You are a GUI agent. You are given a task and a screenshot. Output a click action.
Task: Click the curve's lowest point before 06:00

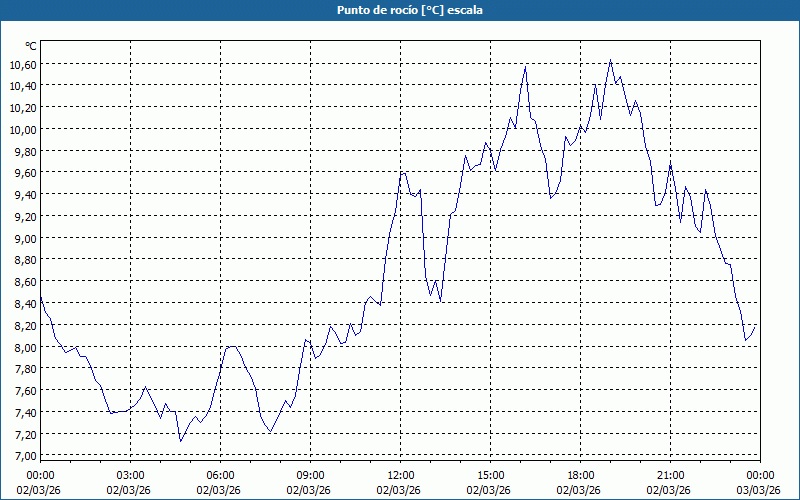180,441
